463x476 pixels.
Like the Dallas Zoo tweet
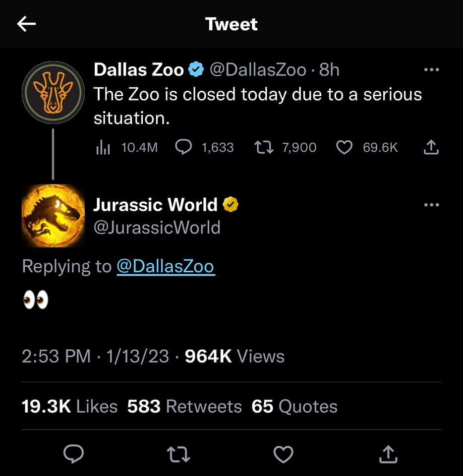point(344,147)
